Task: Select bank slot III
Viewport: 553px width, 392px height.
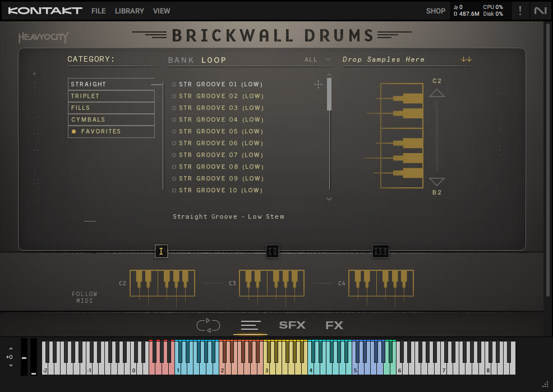Action: click(381, 251)
